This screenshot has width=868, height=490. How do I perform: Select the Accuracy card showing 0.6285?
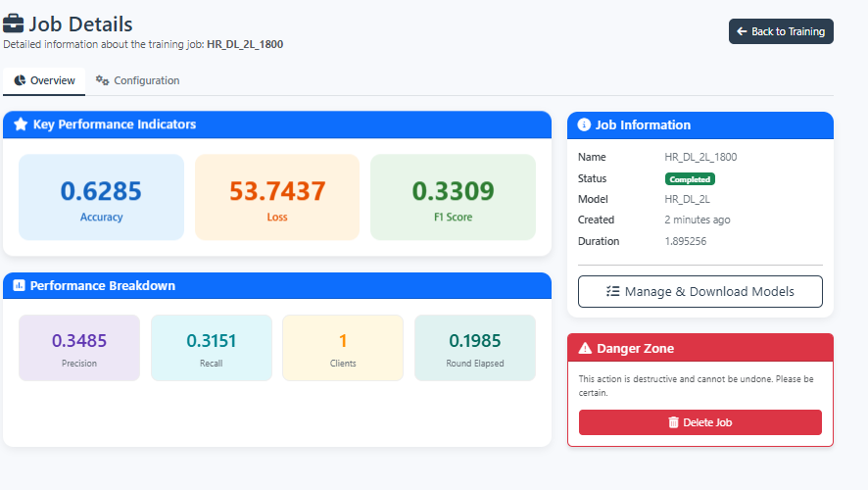(x=101, y=197)
